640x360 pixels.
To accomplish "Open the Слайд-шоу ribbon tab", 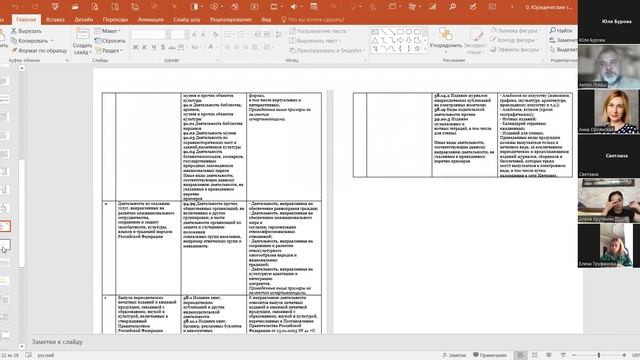I will 187,20.
